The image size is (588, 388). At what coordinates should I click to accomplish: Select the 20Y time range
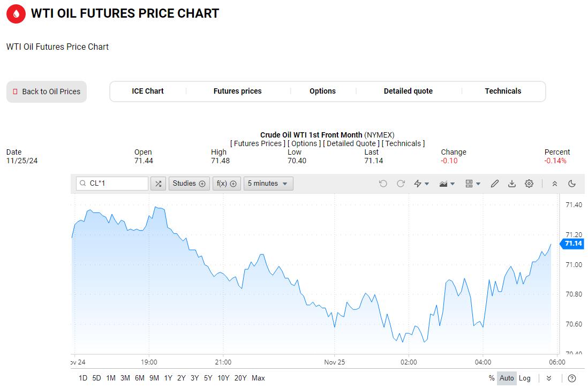pyautogui.click(x=240, y=378)
